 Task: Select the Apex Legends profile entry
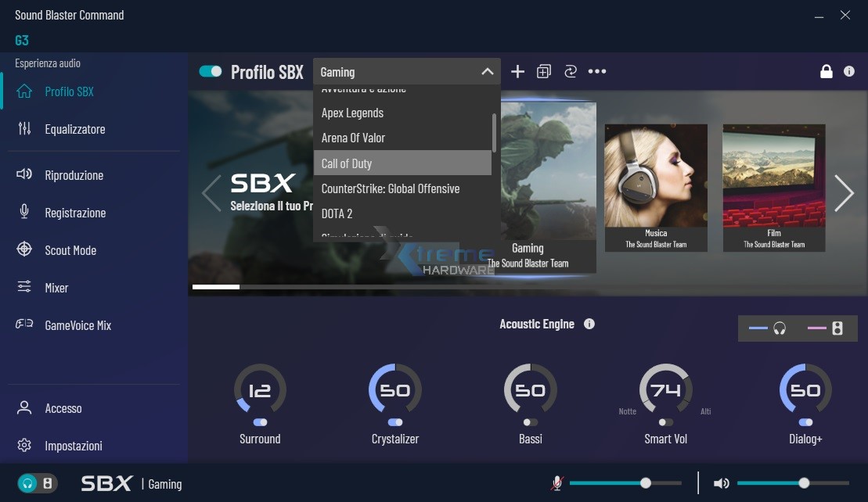point(352,113)
